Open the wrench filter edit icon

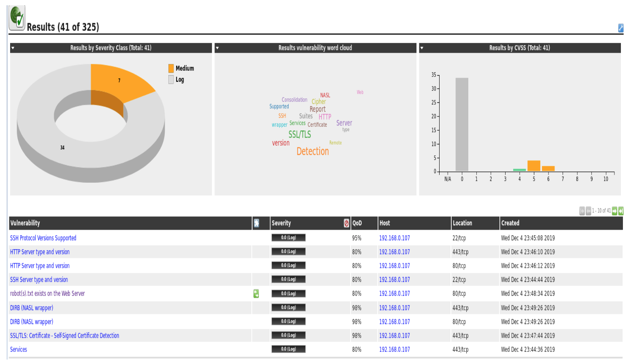click(620, 28)
